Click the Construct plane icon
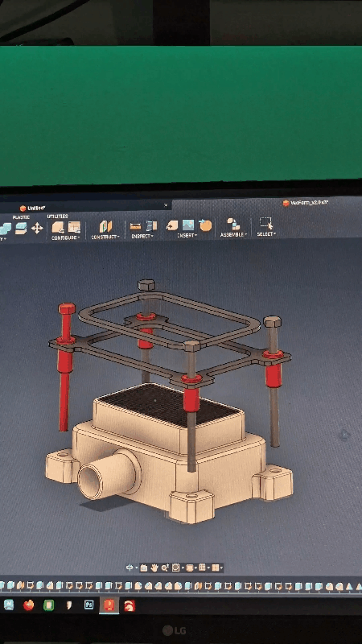Image resolution: width=362 pixels, height=644 pixels. (x=105, y=226)
